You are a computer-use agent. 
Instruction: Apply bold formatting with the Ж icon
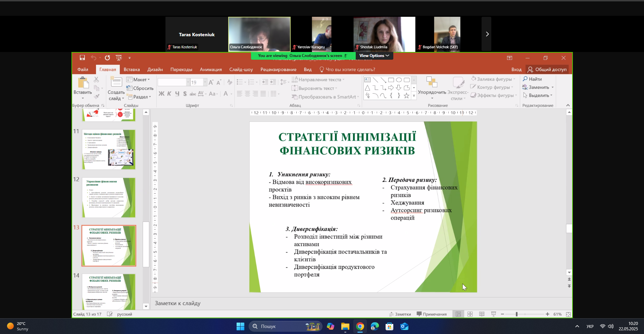161,94
